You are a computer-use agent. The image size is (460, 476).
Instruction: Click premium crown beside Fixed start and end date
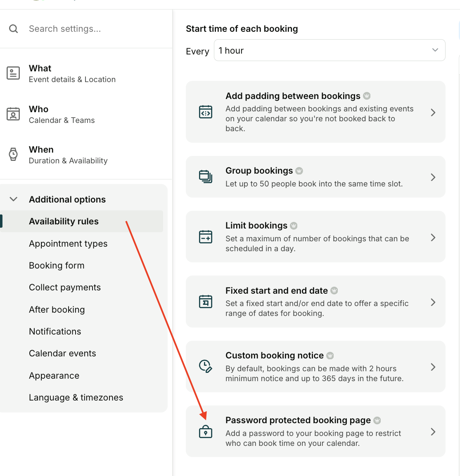click(x=334, y=290)
